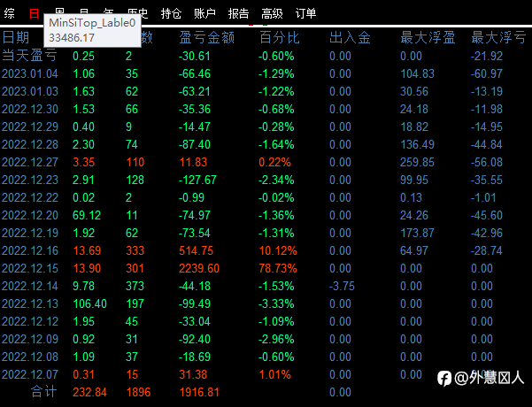Viewport: 532px width, 407px height.
Task: Go to the 订单 orders tab
Action: pyautogui.click(x=305, y=13)
